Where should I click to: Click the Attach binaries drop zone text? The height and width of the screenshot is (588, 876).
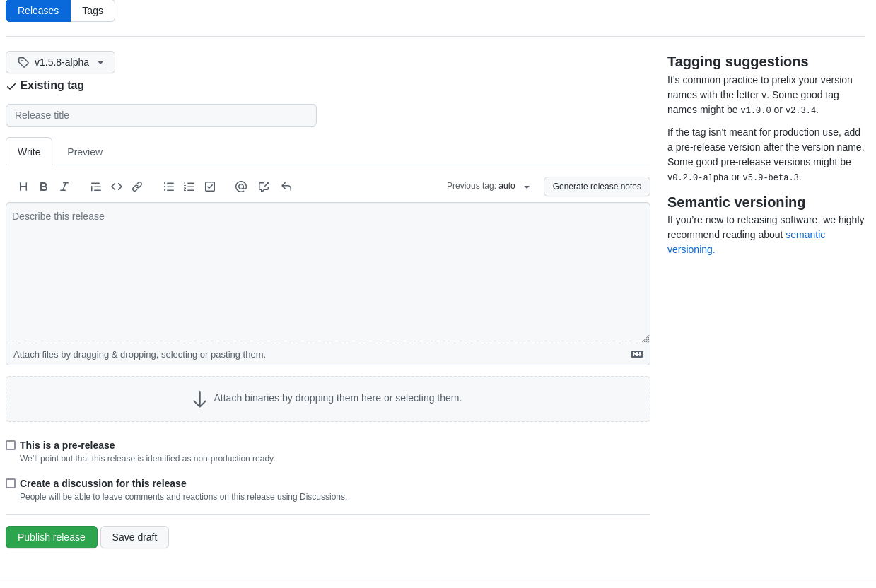pos(338,398)
